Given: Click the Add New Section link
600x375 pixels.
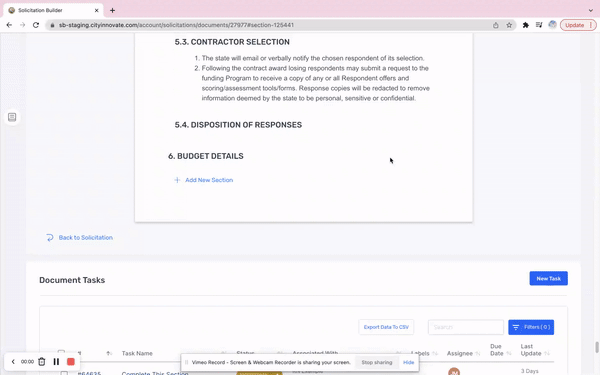Looking at the screenshot, I should point(209,180).
